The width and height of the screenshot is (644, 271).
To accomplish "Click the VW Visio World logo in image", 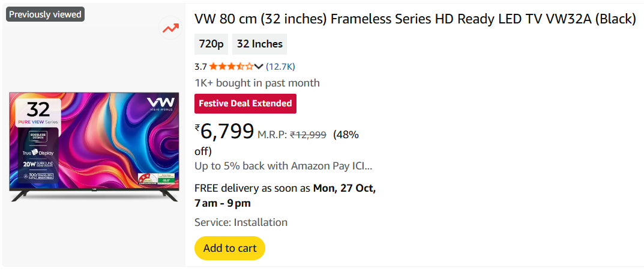I will (x=160, y=103).
